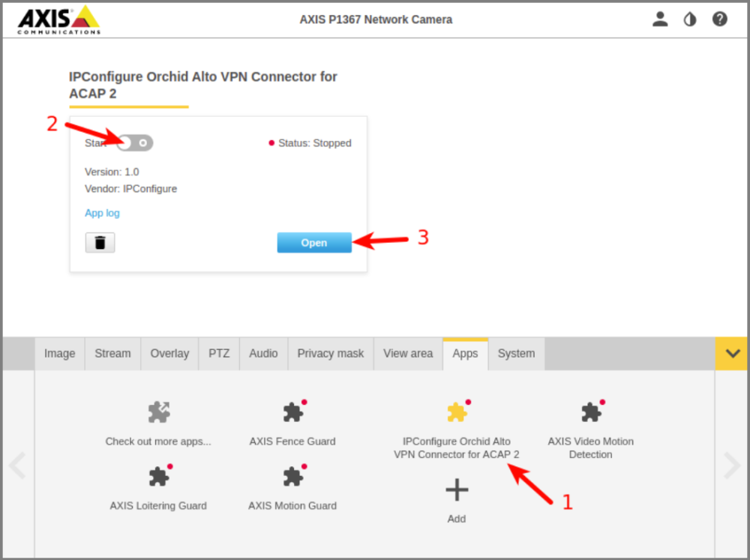Switch to the PTZ tab
Image resolution: width=750 pixels, height=560 pixels.
pyautogui.click(x=219, y=353)
